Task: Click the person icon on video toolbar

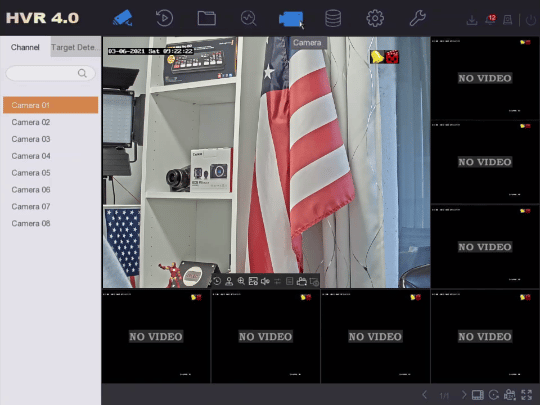Action: point(229,281)
